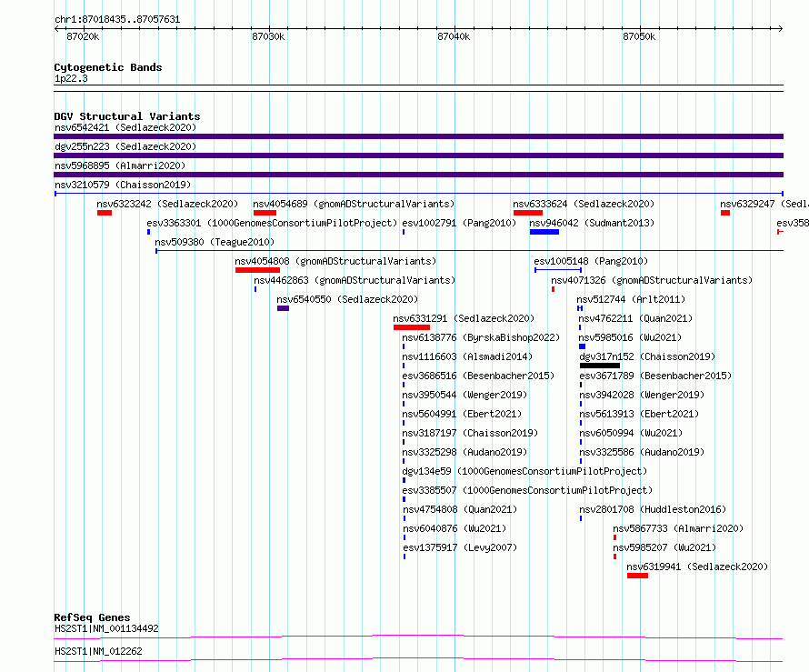Click nsv3325586 (Audano2019) label

click(x=642, y=452)
